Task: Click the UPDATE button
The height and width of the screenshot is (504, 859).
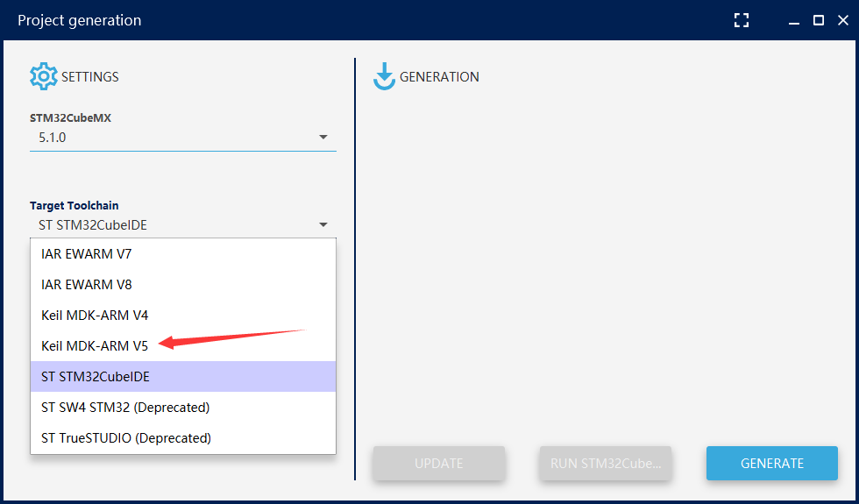Action: click(x=439, y=463)
